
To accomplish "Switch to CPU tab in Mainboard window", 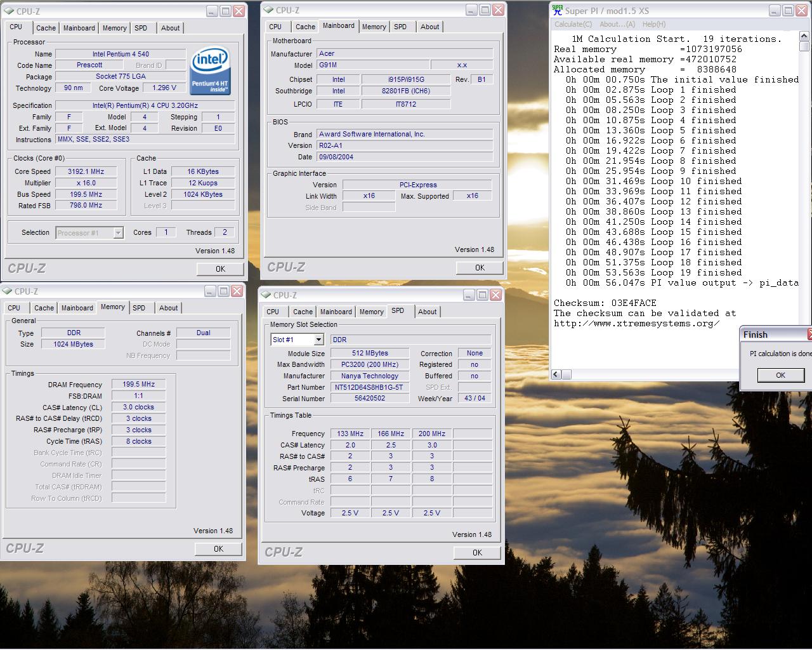I will pyautogui.click(x=275, y=27).
